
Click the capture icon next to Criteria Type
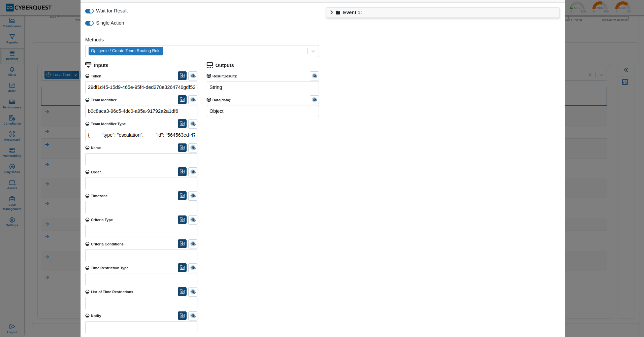click(x=182, y=220)
